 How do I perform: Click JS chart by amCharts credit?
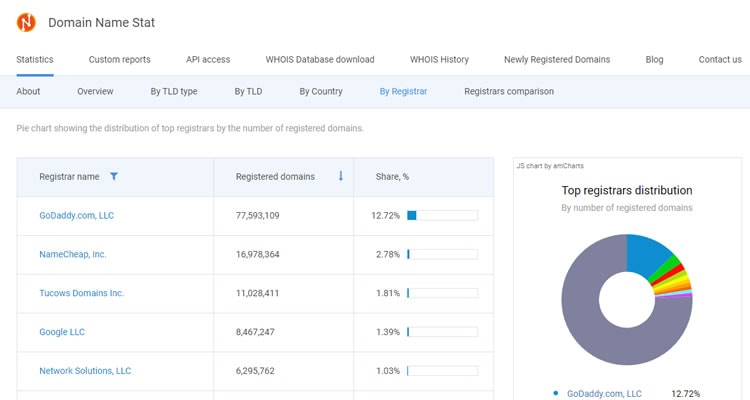tap(550, 166)
